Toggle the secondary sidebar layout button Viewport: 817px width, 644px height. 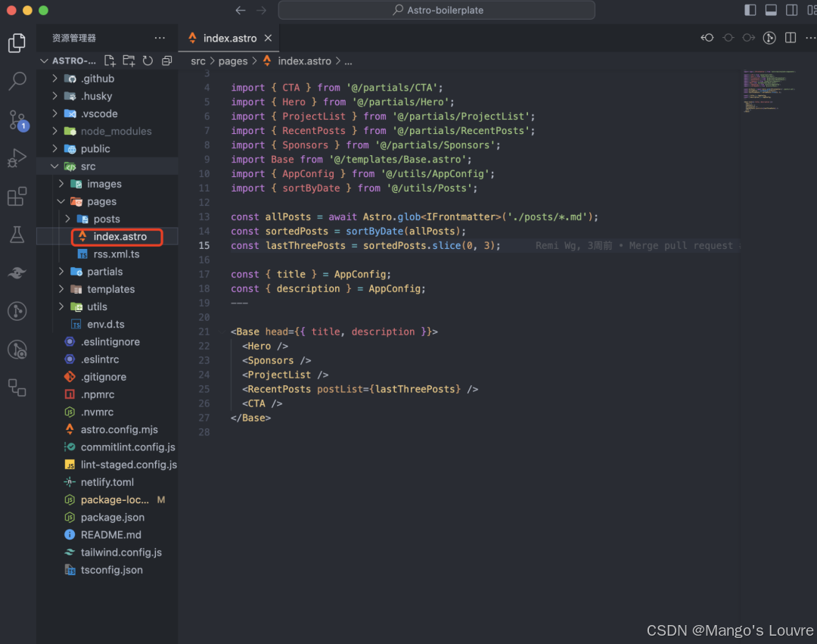click(791, 11)
